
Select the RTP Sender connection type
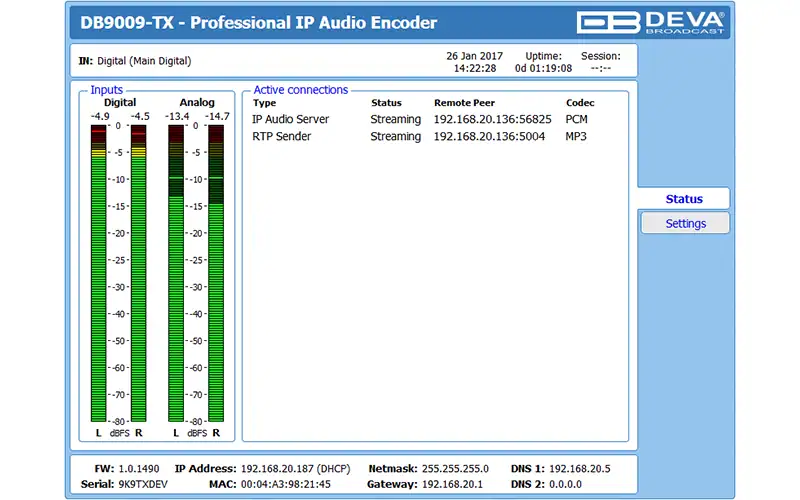pos(282,137)
